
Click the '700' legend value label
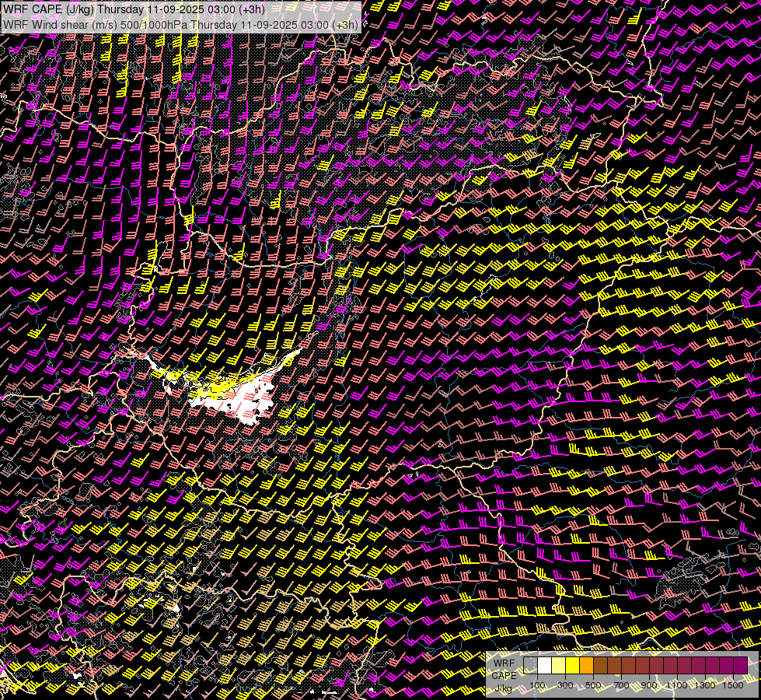click(621, 685)
